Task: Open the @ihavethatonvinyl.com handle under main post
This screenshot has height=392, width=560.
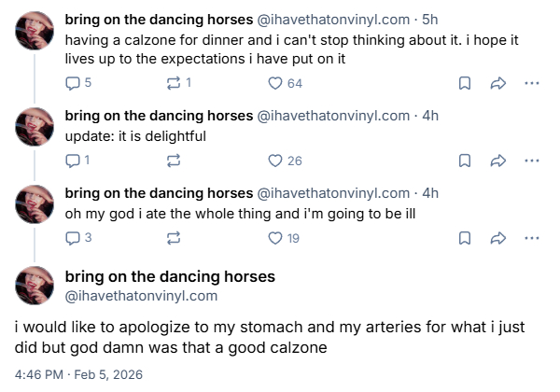Action: 141,296
